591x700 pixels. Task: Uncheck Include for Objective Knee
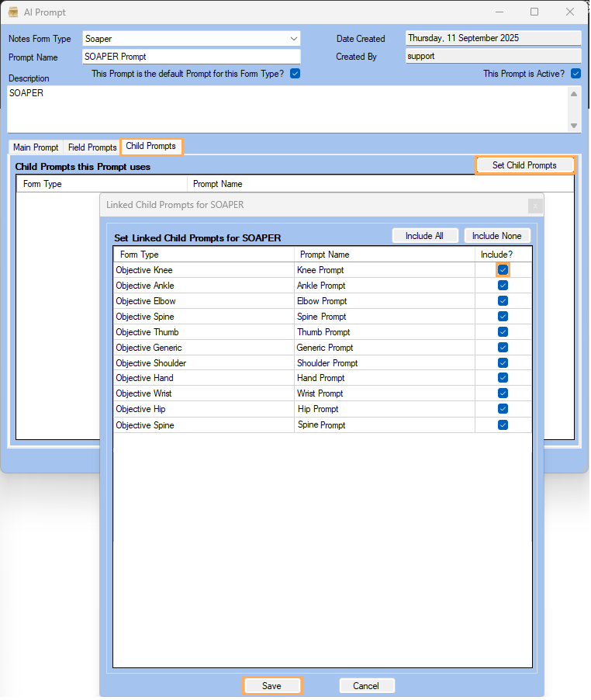[x=503, y=270]
